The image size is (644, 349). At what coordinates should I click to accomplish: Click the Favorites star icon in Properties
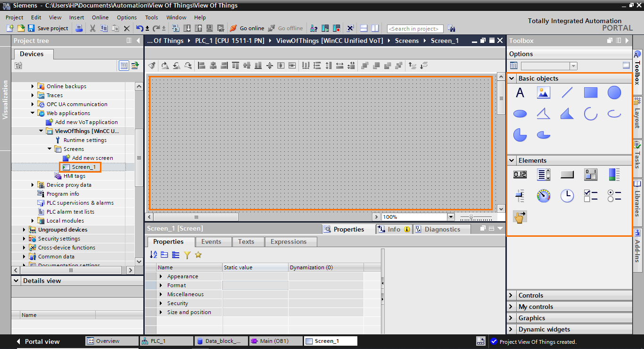[x=198, y=255]
